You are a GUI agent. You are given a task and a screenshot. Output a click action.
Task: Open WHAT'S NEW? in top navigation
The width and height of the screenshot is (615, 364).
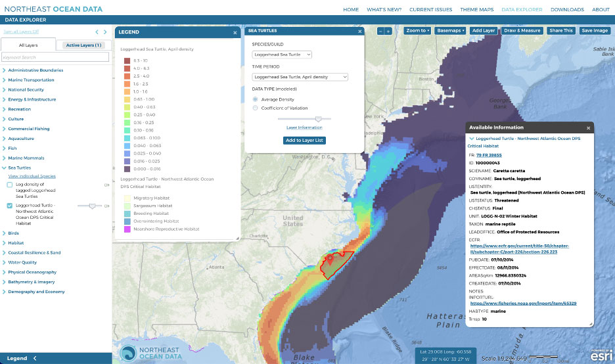tap(384, 9)
